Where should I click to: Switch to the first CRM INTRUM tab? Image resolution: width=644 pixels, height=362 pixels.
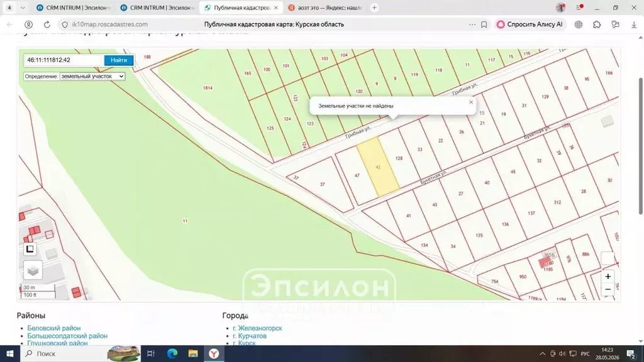pyautogui.click(x=73, y=8)
